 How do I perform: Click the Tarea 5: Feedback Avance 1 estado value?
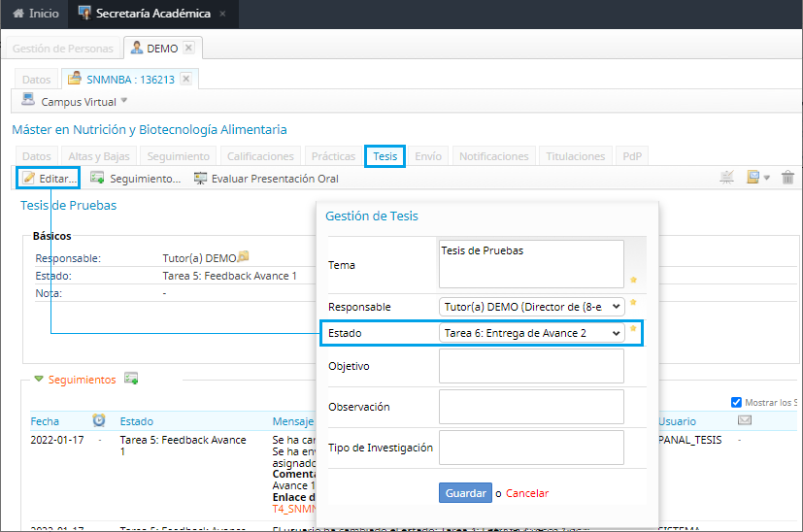(229, 276)
